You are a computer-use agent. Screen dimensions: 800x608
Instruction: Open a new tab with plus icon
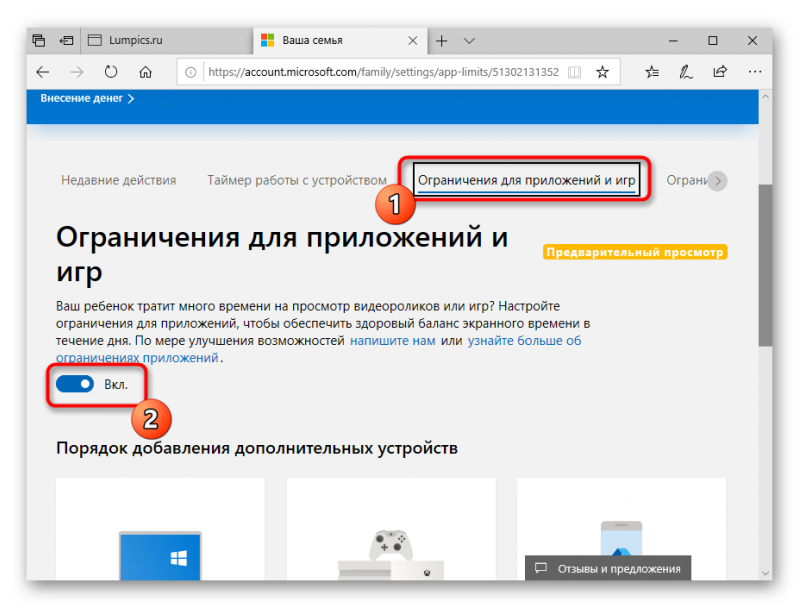[x=442, y=41]
